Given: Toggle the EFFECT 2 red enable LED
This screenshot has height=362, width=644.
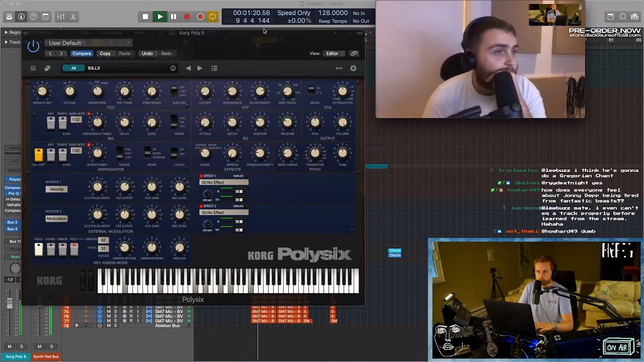Looking at the screenshot, I should [201, 206].
